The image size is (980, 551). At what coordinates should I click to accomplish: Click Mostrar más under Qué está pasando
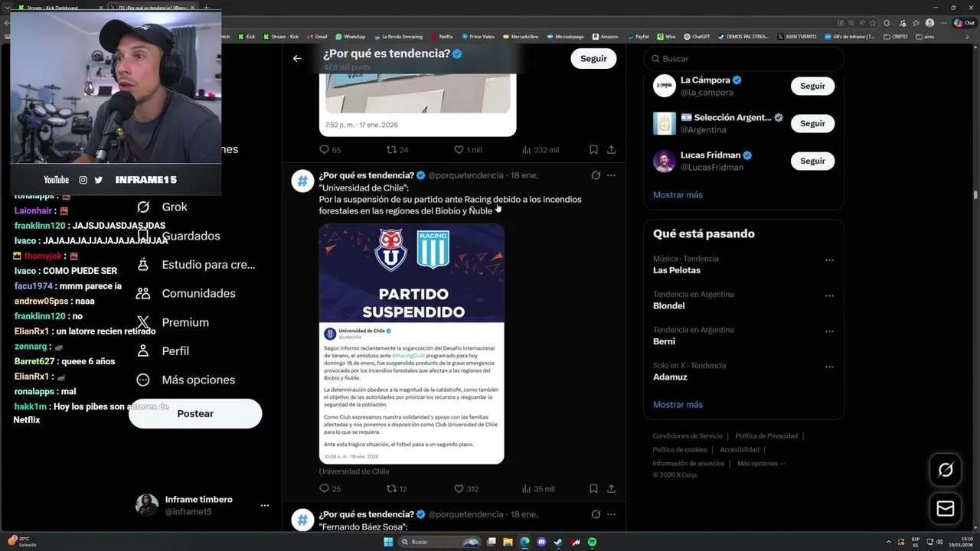[678, 404]
